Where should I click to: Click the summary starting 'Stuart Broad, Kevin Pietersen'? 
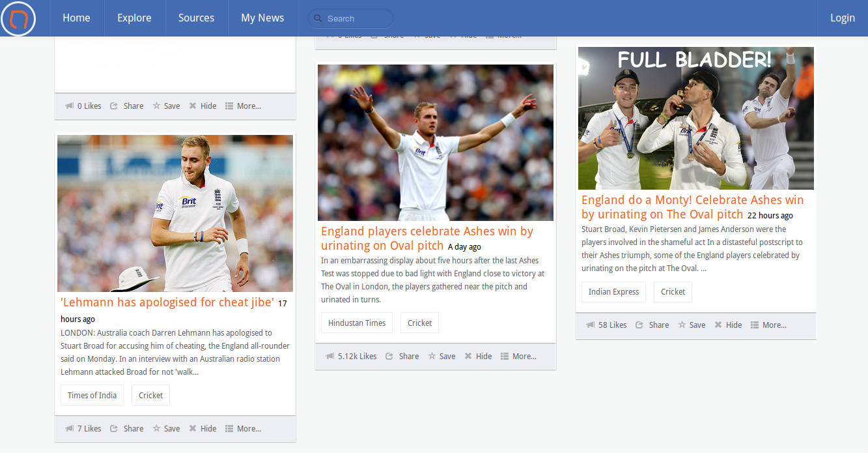[692, 249]
